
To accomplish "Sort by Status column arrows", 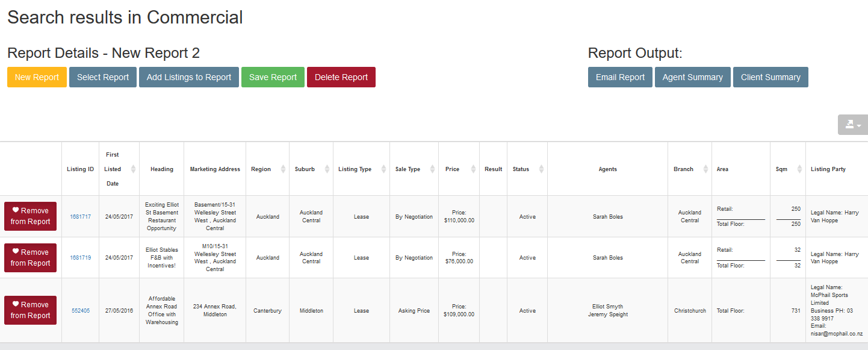I will click(x=541, y=169).
